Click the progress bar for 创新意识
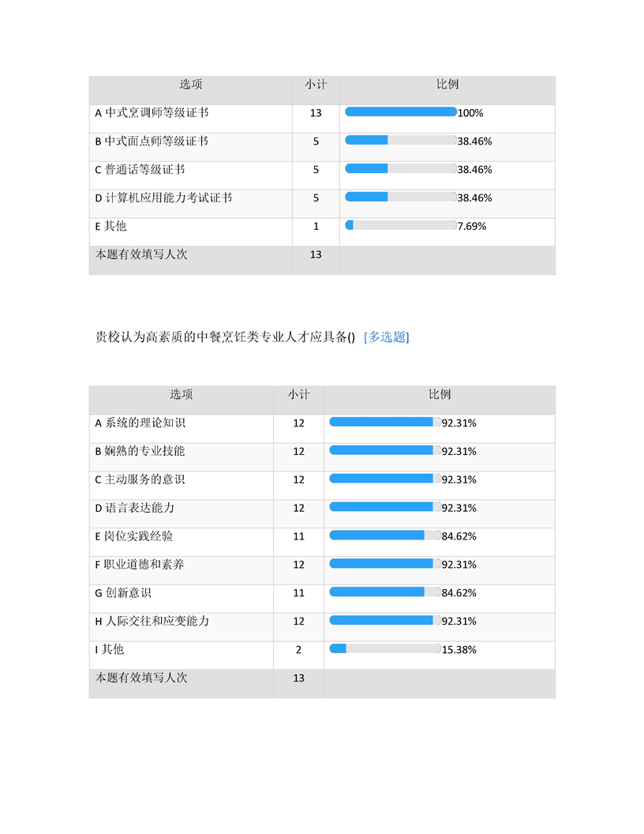This screenshot has width=644, height=834. click(x=385, y=592)
